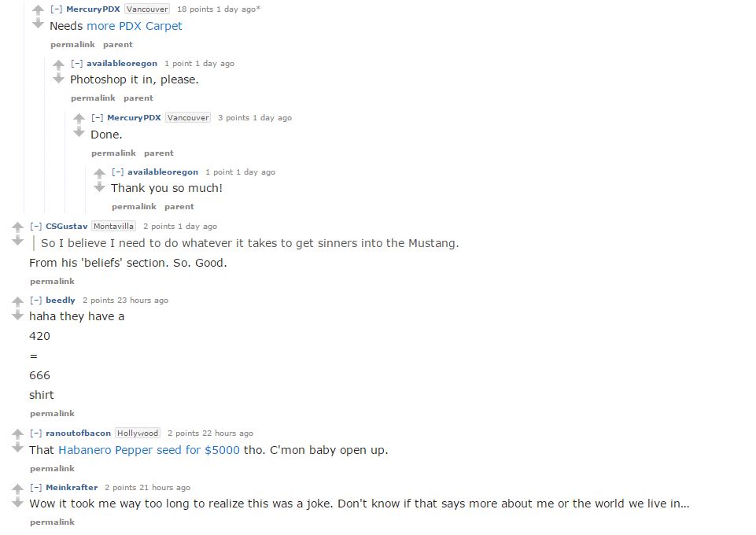
Task: Collapse the top MercuryPDX comment thread
Action: [x=56, y=9]
